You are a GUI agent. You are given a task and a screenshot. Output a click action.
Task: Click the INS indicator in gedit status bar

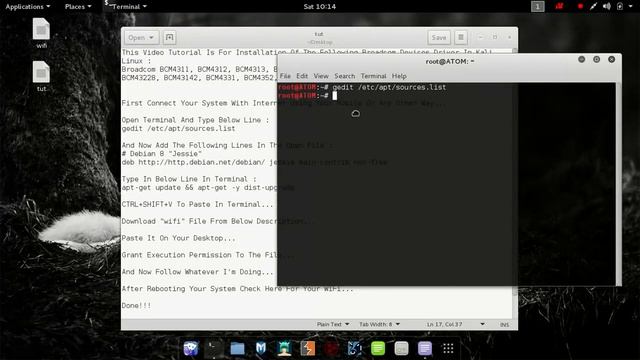pos(504,324)
